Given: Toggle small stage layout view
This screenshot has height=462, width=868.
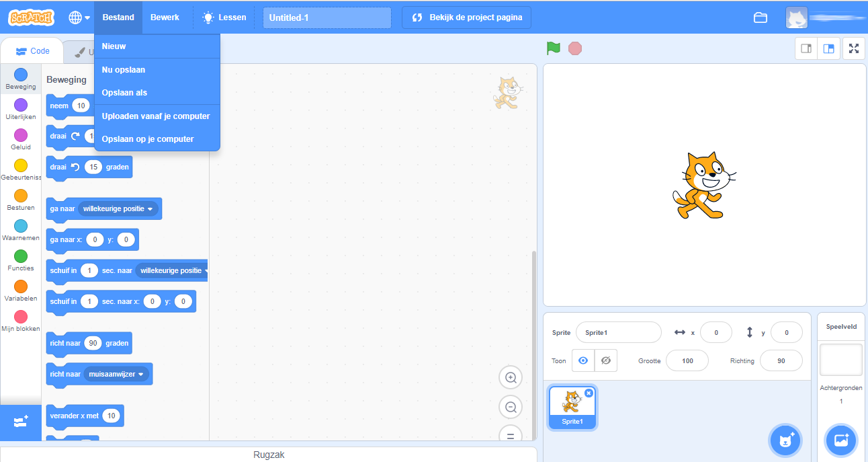Looking at the screenshot, I should coord(806,48).
